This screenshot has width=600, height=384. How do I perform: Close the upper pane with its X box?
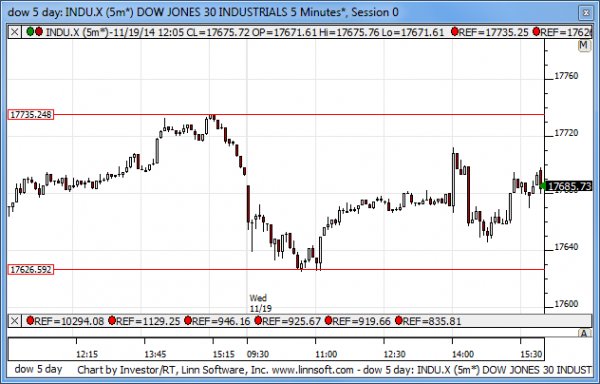tap(15, 32)
